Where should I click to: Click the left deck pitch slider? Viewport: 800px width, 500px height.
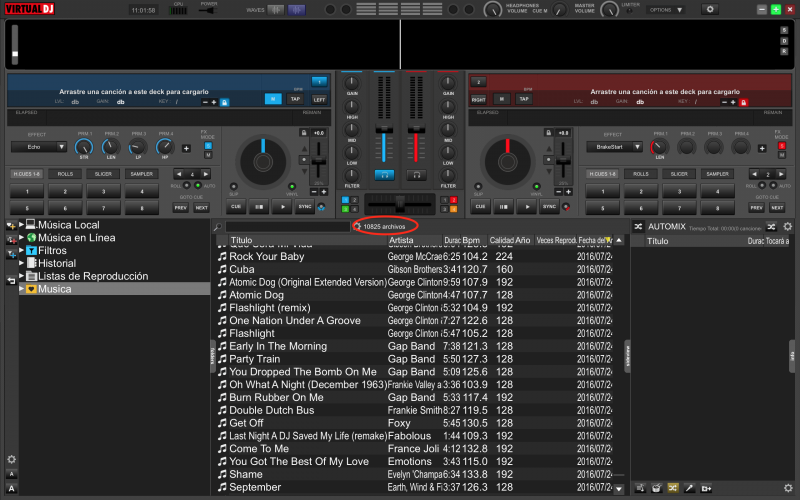pyautogui.click(x=319, y=162)
